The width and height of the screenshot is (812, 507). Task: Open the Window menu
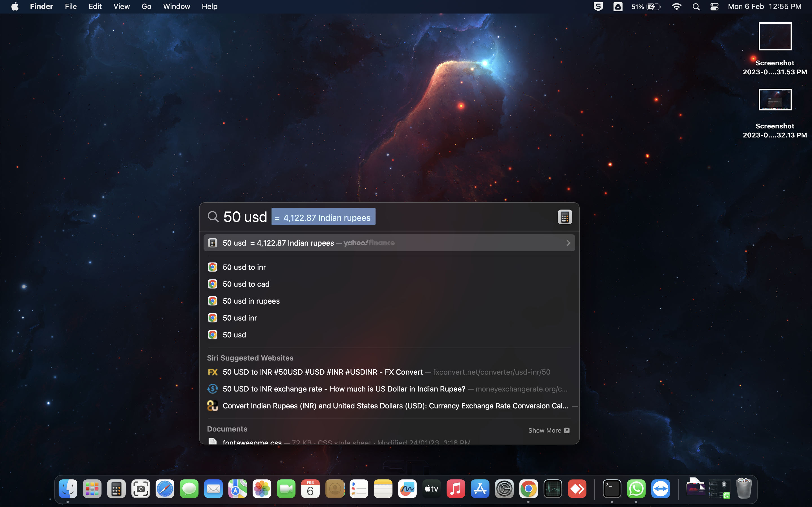[176, 7]
